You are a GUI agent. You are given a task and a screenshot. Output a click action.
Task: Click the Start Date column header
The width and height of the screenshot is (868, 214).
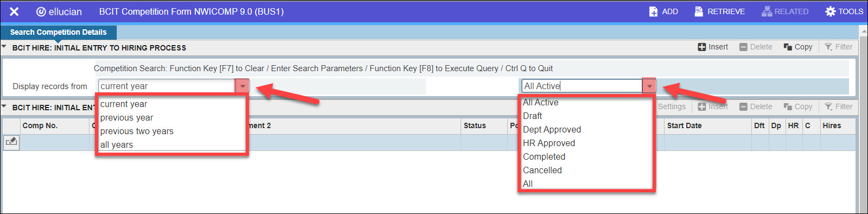(x=707, y=125)
